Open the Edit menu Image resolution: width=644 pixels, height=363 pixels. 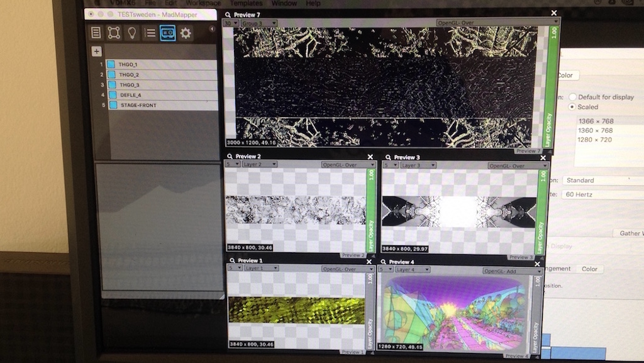click(x=171, y=3)
